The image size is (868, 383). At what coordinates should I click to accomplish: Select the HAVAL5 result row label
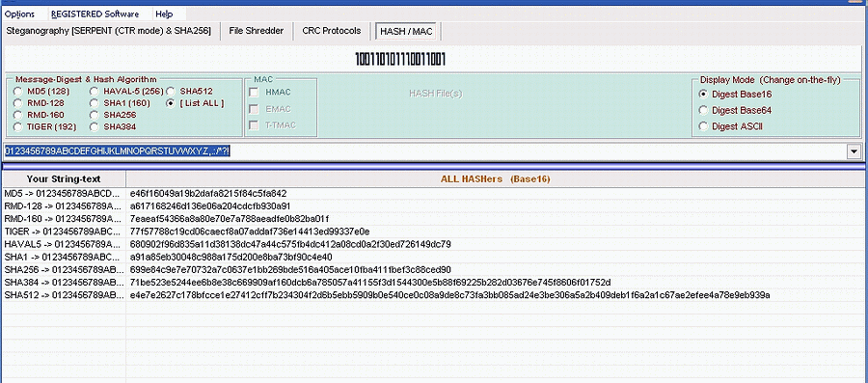(62, 244)
